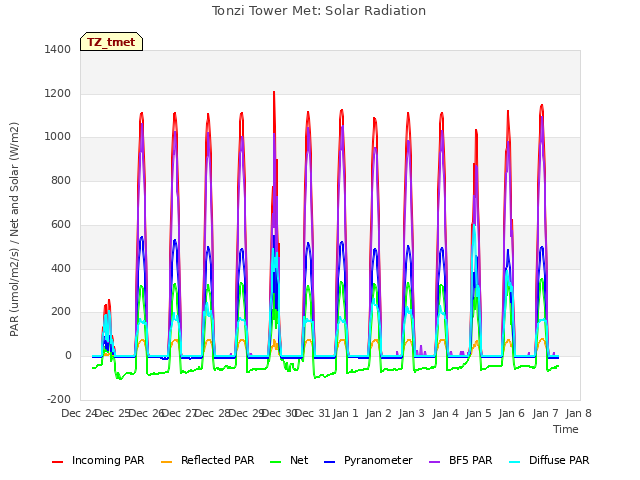Click the Jan 8 x-axis tick label
The width and height of the screenshot is (640, 480).
(x=578, y=413)
